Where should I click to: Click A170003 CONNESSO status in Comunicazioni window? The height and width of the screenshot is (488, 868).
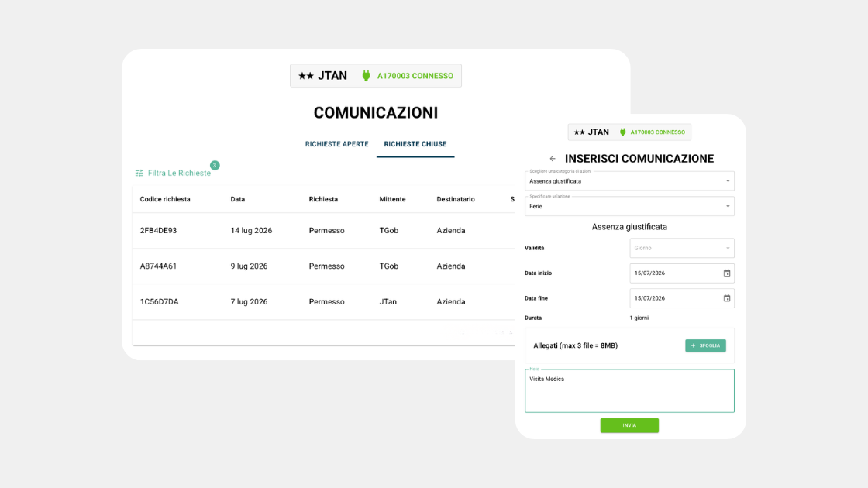(415, 76)
